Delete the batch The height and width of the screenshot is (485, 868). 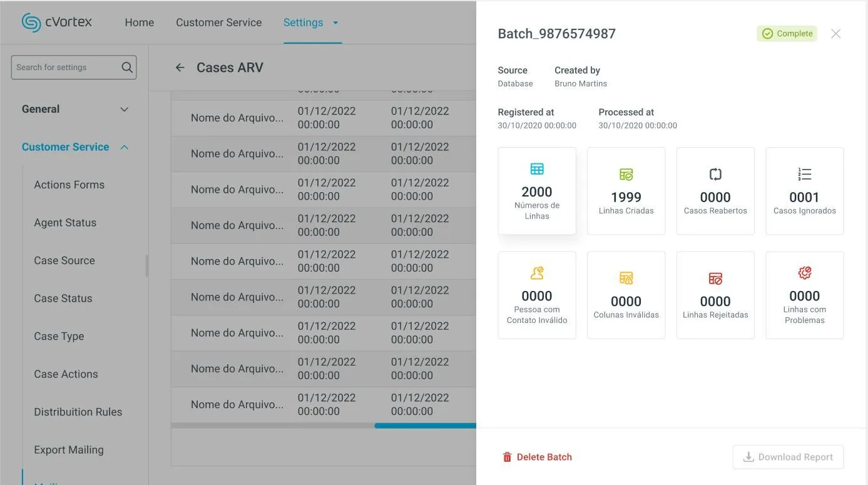[x=537, y=457]
